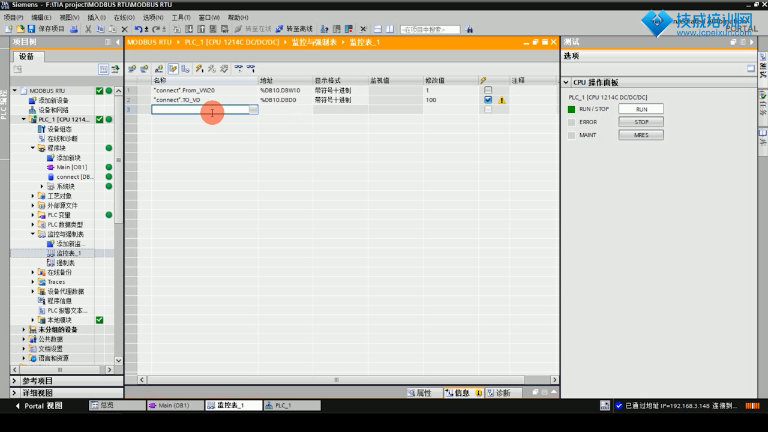Viewport: 768px width, 432px height.
Task: Click the new project toolbar icon
Action: click(9, 29)
